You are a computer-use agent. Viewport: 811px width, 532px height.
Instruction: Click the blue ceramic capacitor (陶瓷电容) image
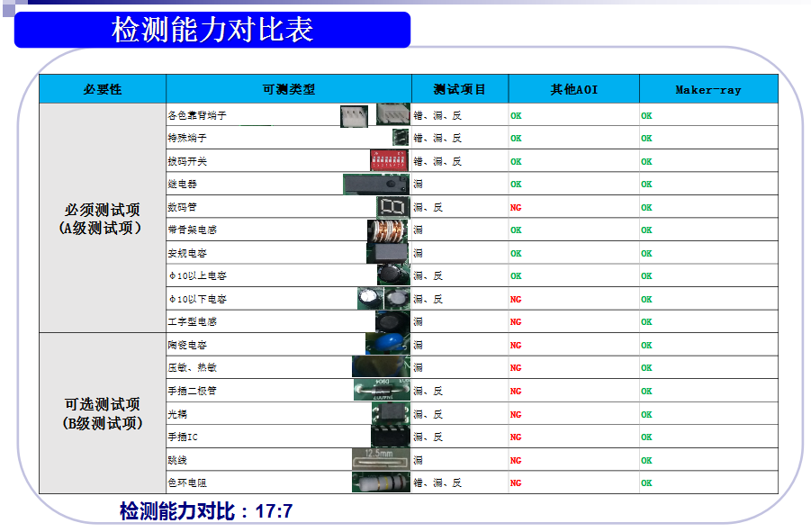(x=388, y=344)
